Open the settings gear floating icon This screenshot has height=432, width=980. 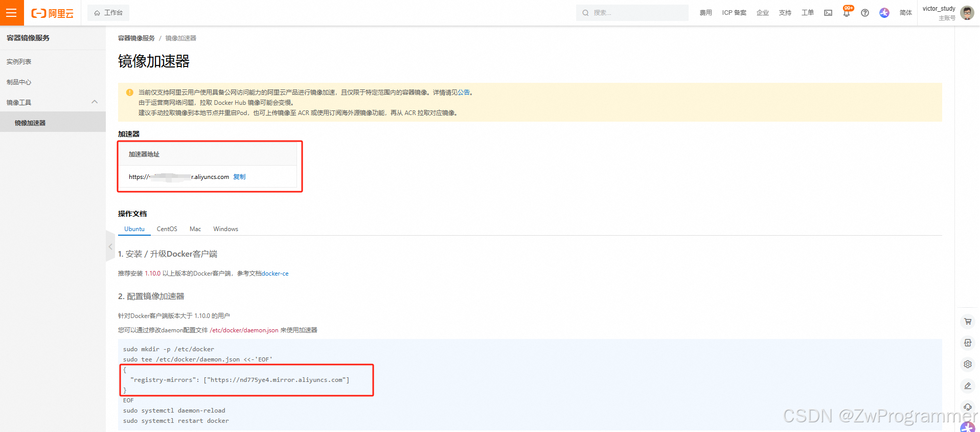click(968, 365)
